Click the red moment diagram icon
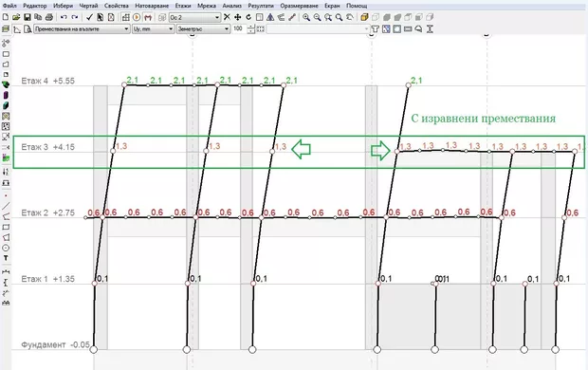This screenshot has height=370, width=588. tap(148, 17)
